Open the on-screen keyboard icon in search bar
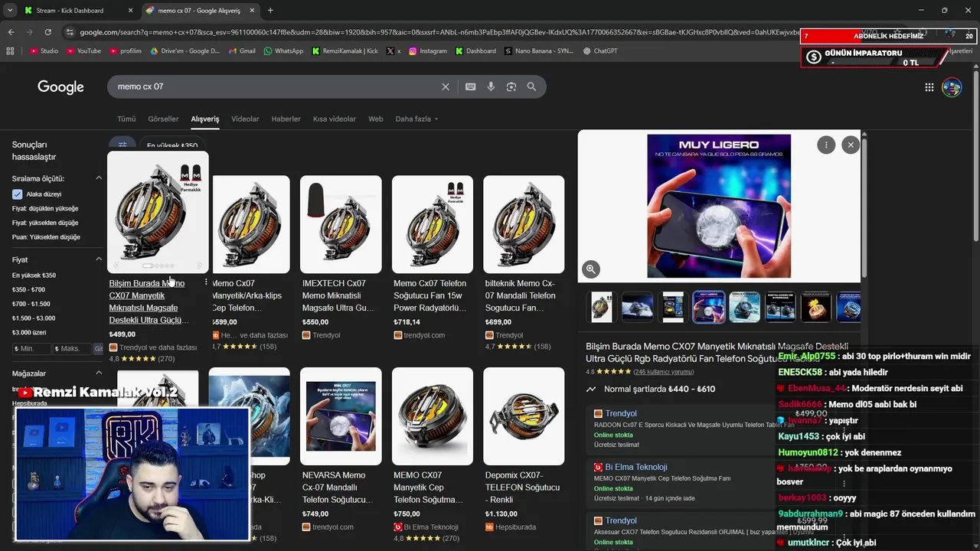The height and width of the screenshot is (551, 980). click(471, 86)
